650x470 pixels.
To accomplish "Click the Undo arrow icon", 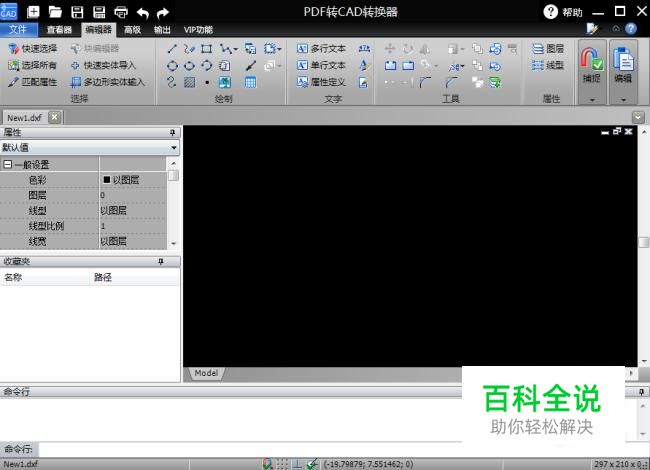I will [143, 13].
